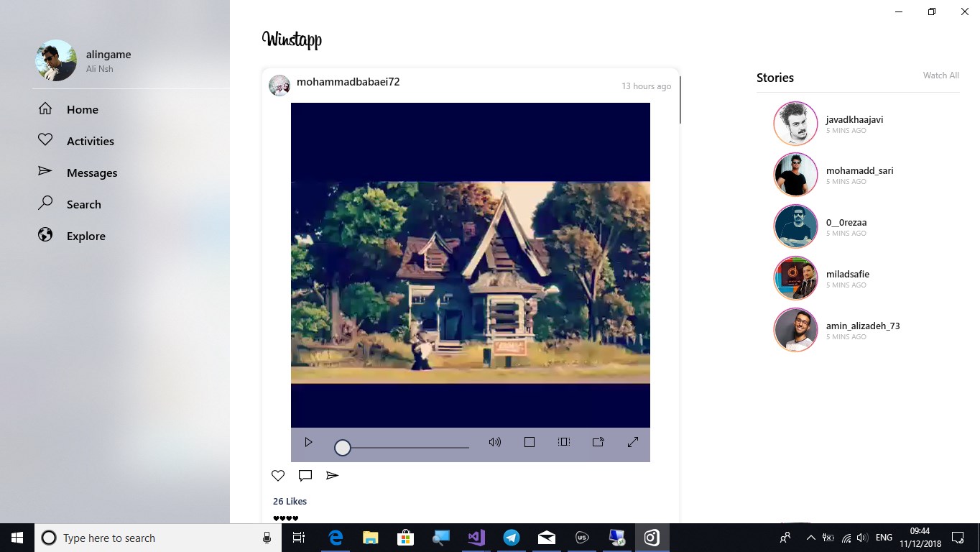This screenshot has height=552, width=980.
Task: Click the video stop button
Action: (x=530, y=442)
